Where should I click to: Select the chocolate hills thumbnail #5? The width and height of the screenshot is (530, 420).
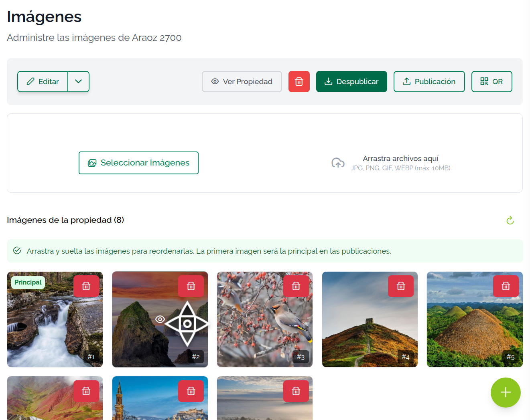point(475,319)
